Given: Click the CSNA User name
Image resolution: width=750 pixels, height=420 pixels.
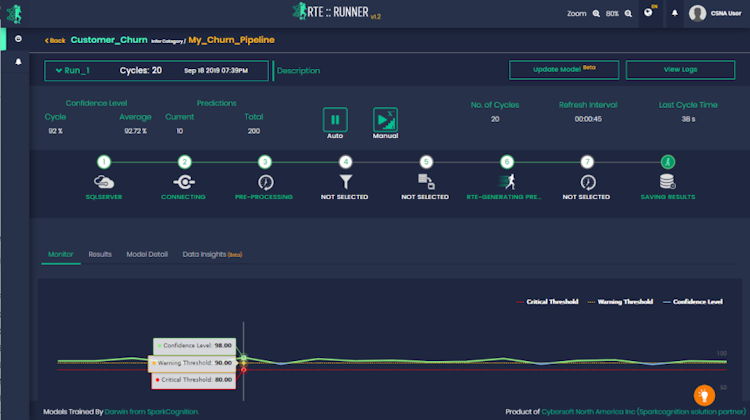Looking at the screenshot, I should pyautogui.click(x=726, y=13).
